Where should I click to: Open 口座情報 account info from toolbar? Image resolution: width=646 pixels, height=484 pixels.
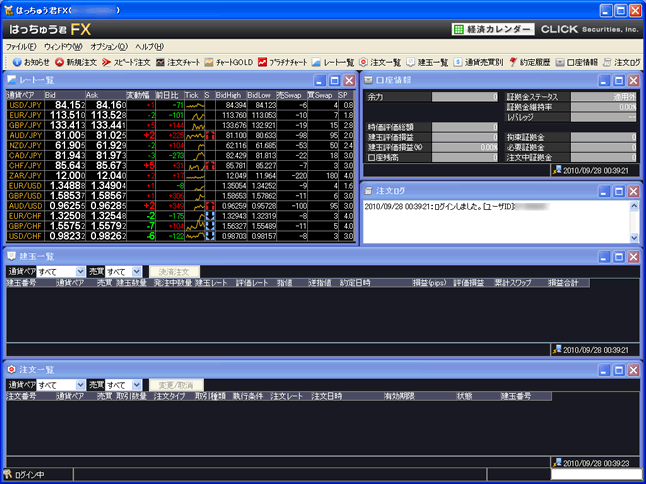click(577, 62)
